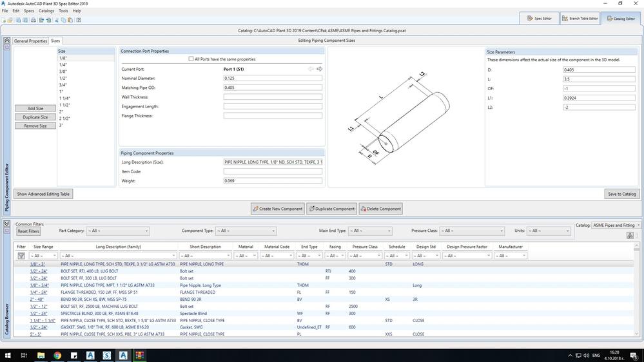Click the New file toolbar icon

click(4, 20)
